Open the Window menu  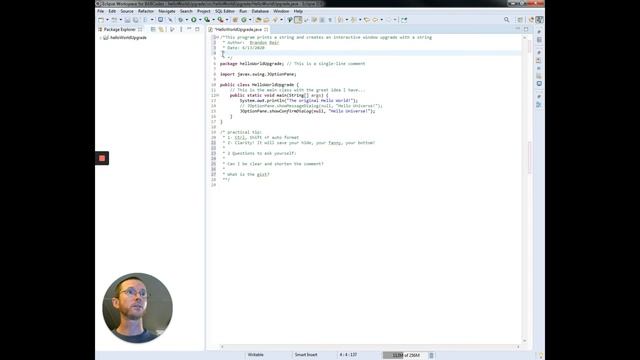coord(281,11)
